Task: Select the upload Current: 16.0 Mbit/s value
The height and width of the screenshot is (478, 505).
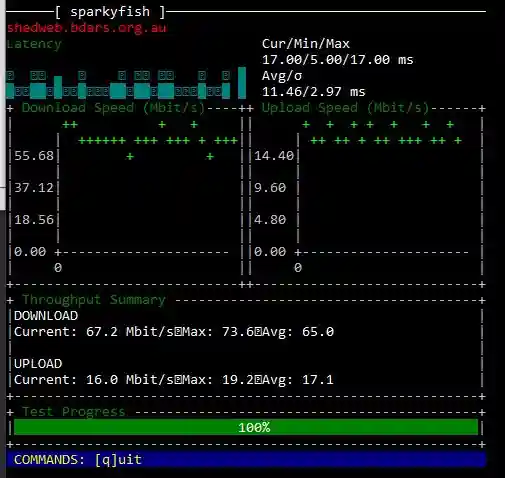Action: click(94, 380)
